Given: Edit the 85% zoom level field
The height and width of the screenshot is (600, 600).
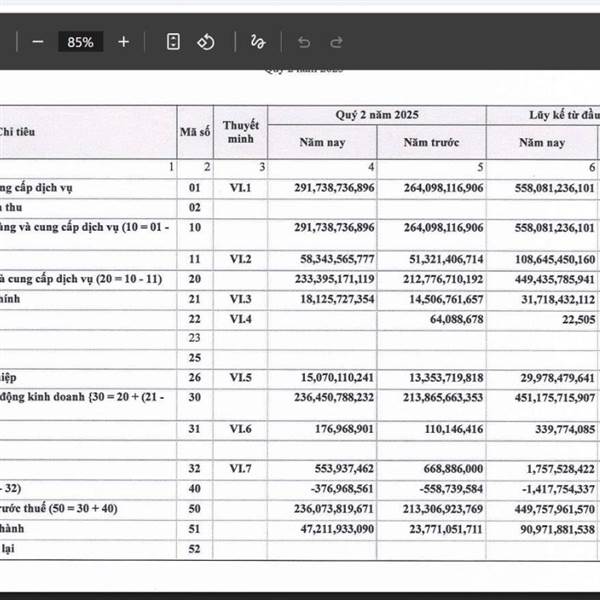Looking at the screenshot, I should pos(80,42).
